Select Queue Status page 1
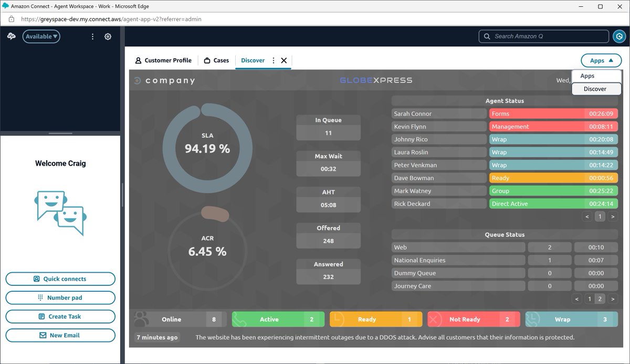Image resolution: width=630 pixels, height=364 pixels. click(x=590, y=299)
